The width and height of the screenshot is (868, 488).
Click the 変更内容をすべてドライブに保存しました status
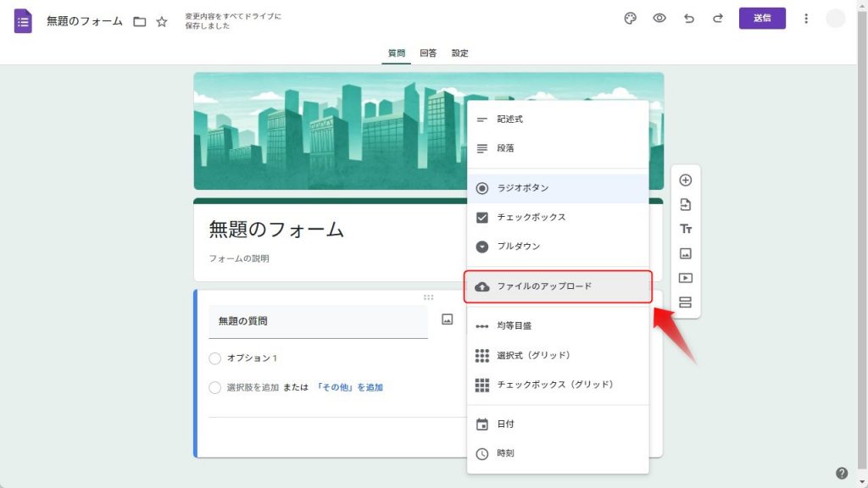click(x=233, y=21)
